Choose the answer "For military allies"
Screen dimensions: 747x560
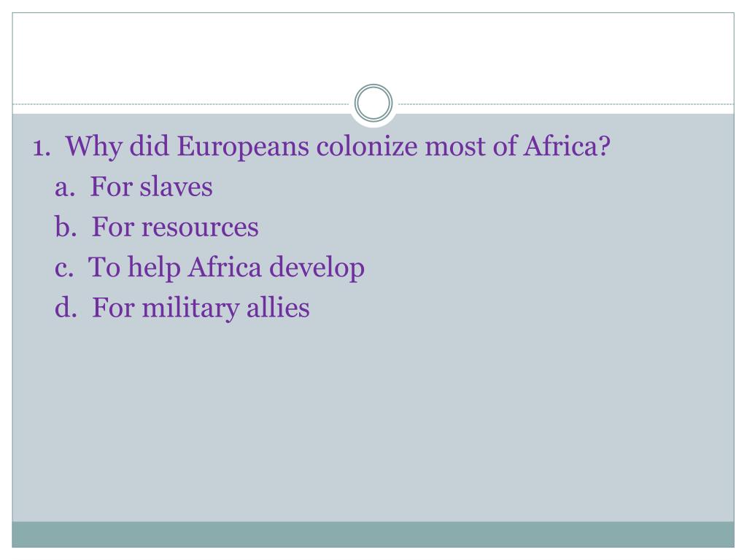pos(201,308)
